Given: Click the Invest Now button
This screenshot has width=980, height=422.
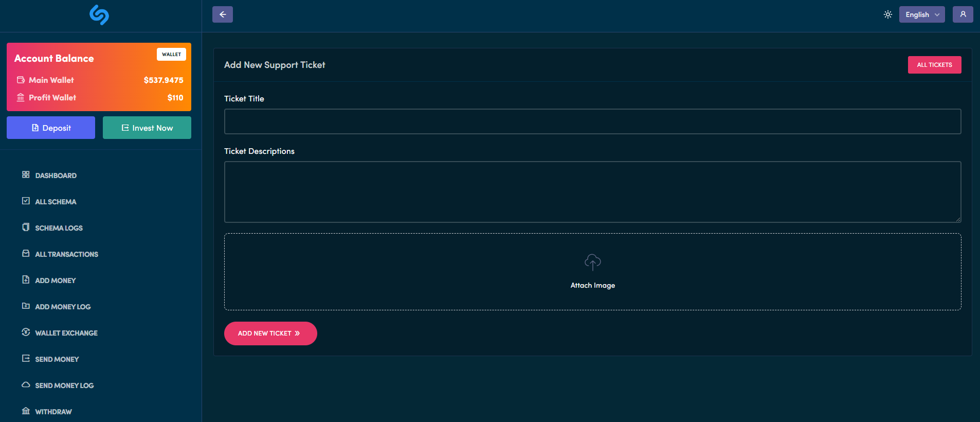Looking at the screenshot, I should [x=147, y=128].
